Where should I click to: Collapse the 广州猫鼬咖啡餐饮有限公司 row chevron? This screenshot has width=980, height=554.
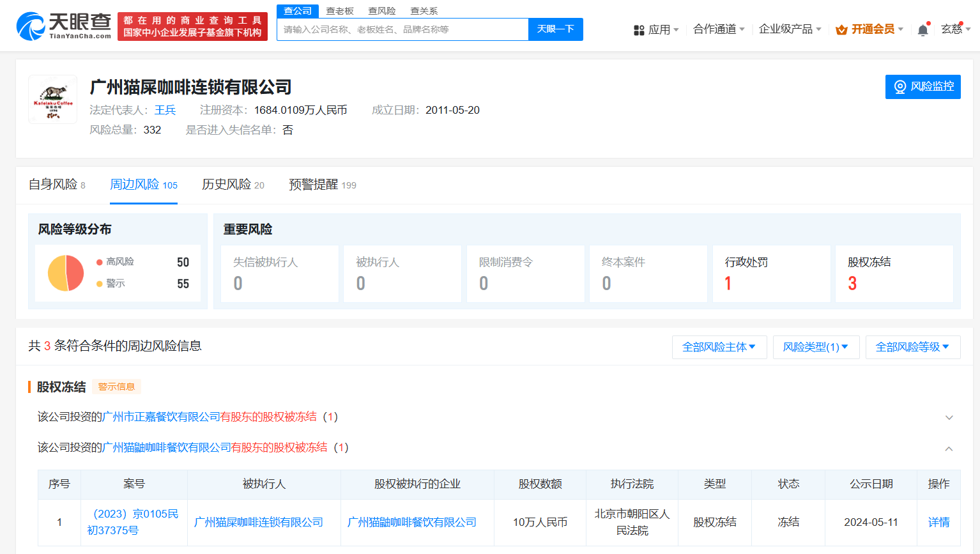(x=949, y=449)
